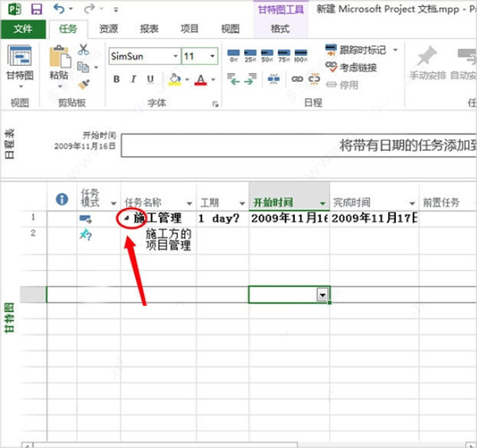Click the Undo arrow icon
The width and height of the screenshot is (477, 448).
coord(59,9)
